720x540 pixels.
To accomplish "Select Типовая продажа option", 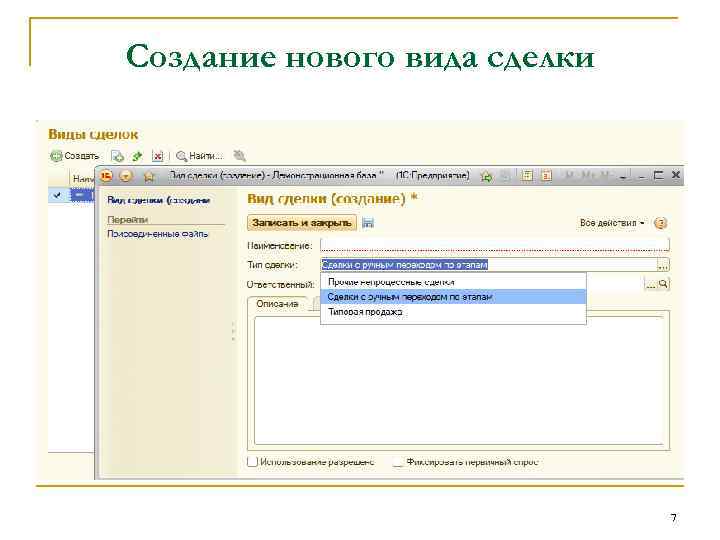I will coord(453,312).
